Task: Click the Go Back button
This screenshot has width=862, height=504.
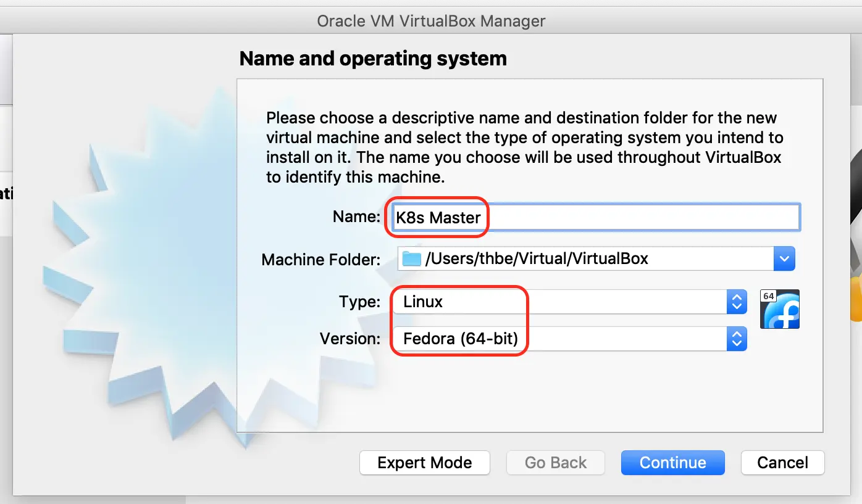Action: (555, 463)
